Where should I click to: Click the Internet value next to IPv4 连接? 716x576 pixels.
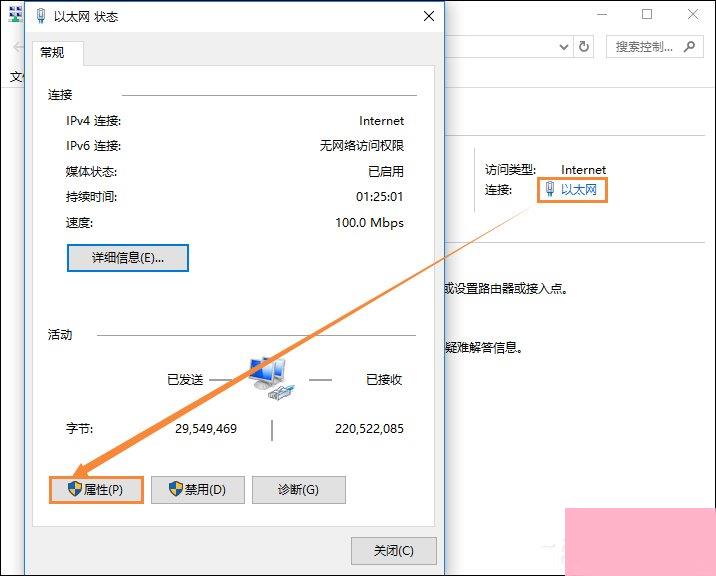coord(382,121)
